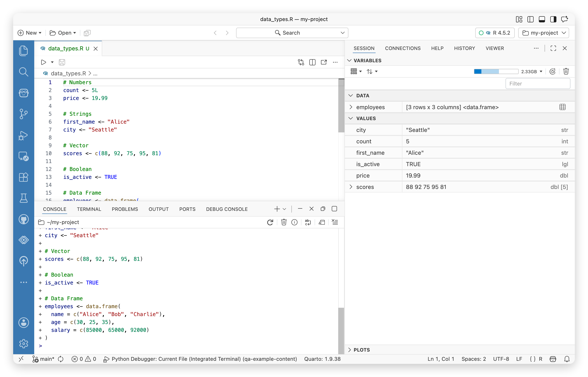Open the Extensions view
Screen dimensions: 588x377
click(x=23, y=177)
